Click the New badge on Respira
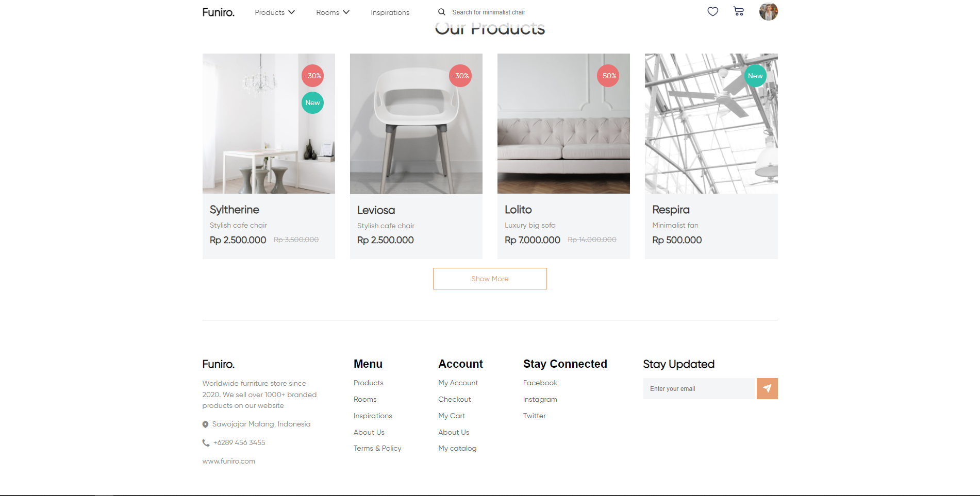The image size is (980, 496). 755,76
